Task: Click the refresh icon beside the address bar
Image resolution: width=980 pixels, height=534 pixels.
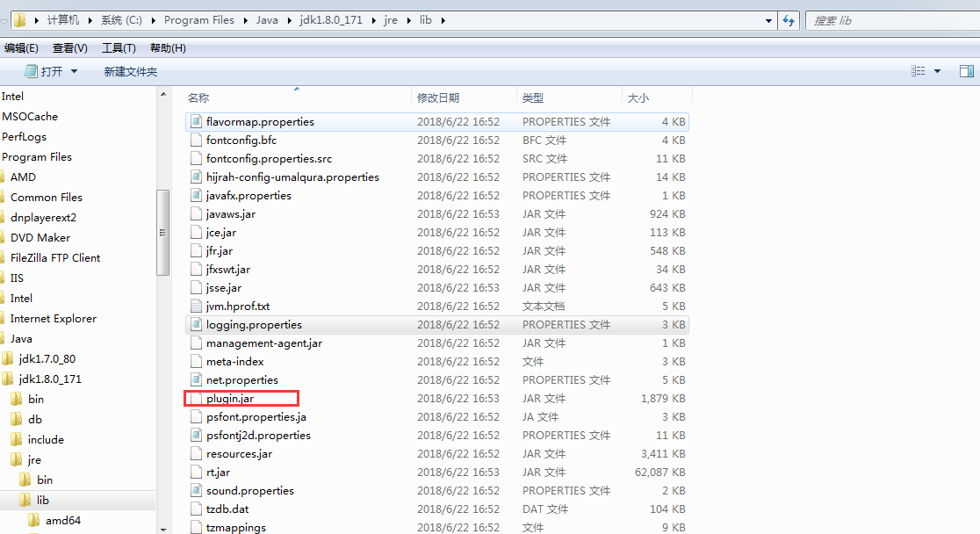Action: tap(789, 19)
